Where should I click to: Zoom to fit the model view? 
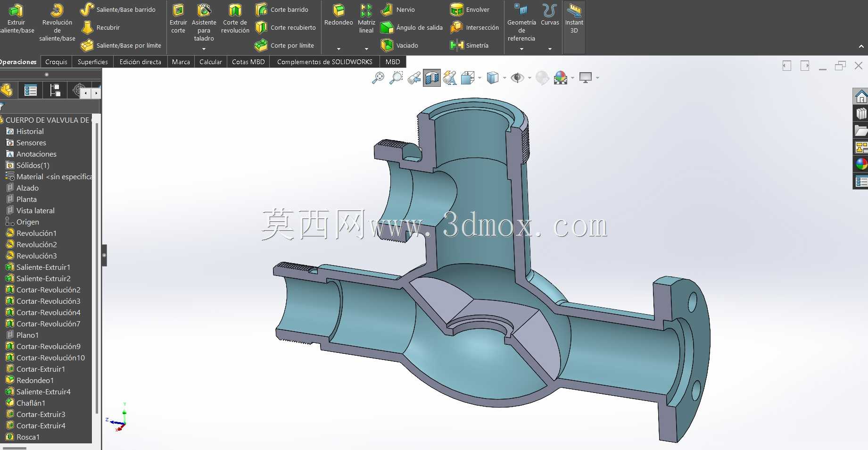pos(378,78)
